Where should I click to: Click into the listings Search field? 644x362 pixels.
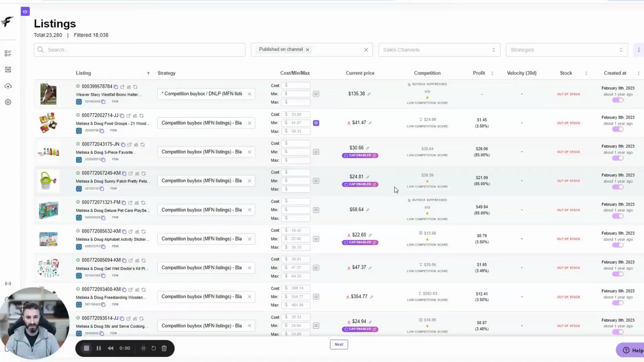click(x=139, y=50)
